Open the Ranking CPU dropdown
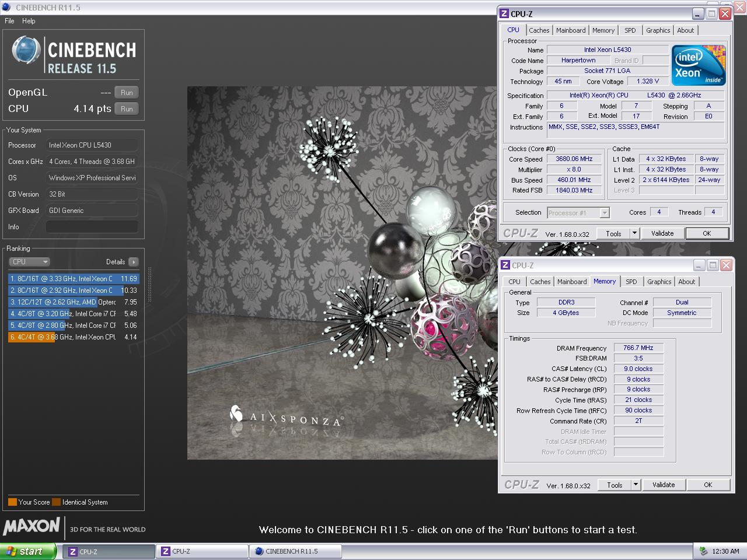The height and width of the screenshot is (560, 747). point(29,262)
